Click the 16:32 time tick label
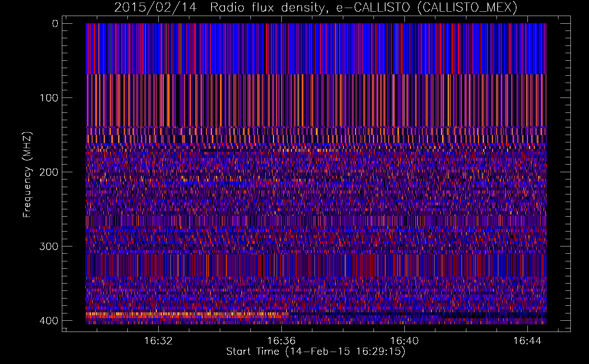Image resolution: width=589 pixels, height=364 pixels. click(158, 341)
